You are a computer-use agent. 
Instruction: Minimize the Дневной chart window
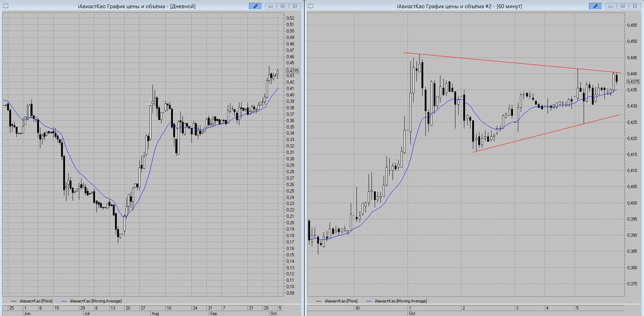coord(271,6)
